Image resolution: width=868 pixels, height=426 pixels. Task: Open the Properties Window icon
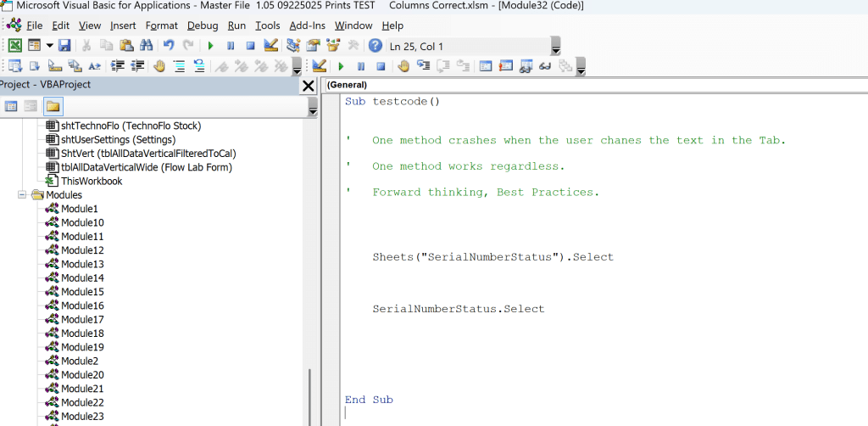pos(312,45)
